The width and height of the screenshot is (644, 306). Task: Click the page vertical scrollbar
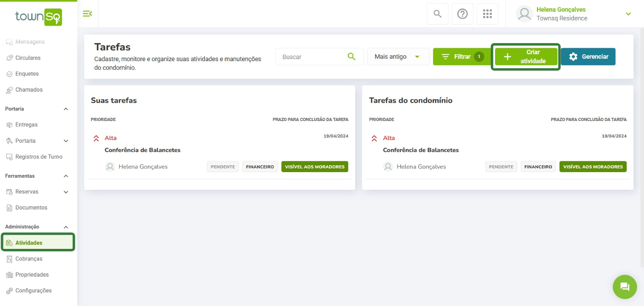coord(642,147)
